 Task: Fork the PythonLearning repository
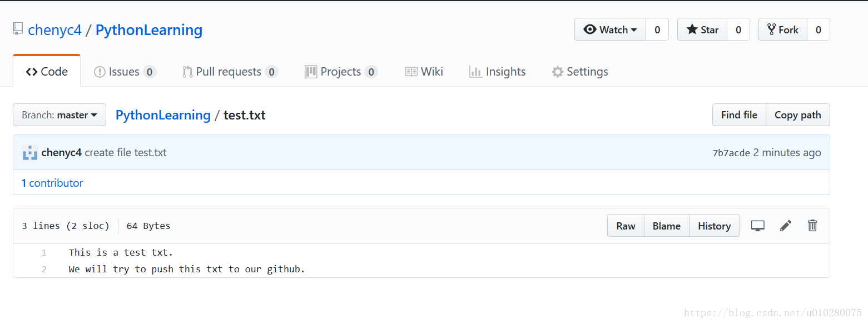[x=782, y=29]
